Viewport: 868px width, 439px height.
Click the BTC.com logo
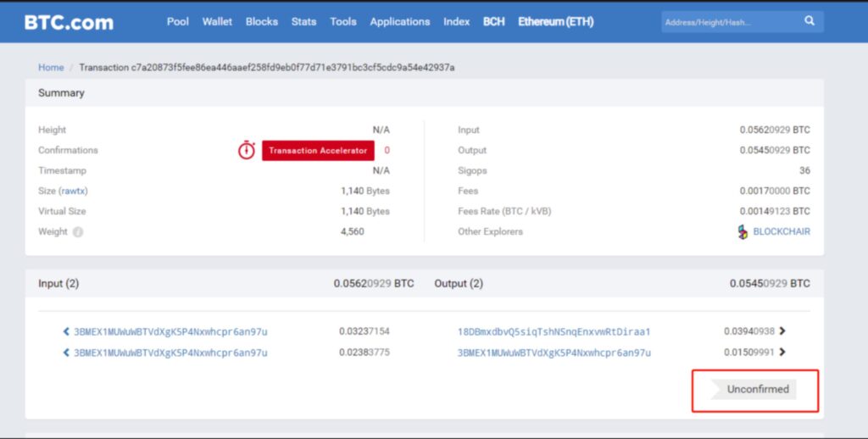(69, 22)
